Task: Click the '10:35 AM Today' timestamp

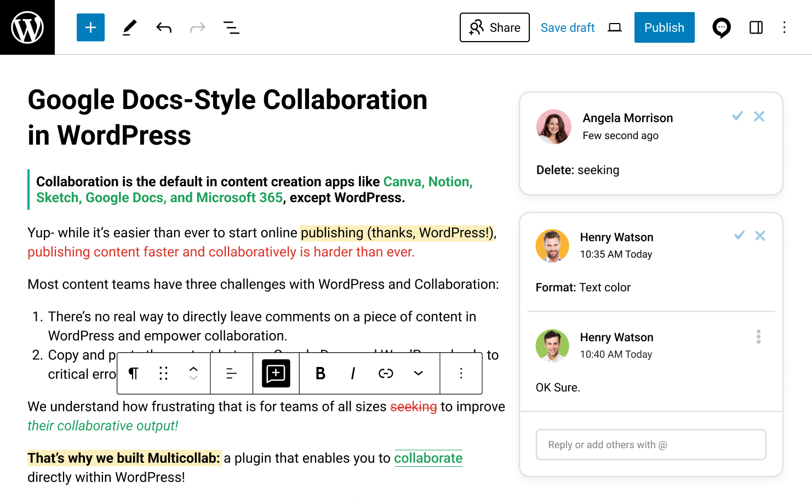Action: [616, 254]
